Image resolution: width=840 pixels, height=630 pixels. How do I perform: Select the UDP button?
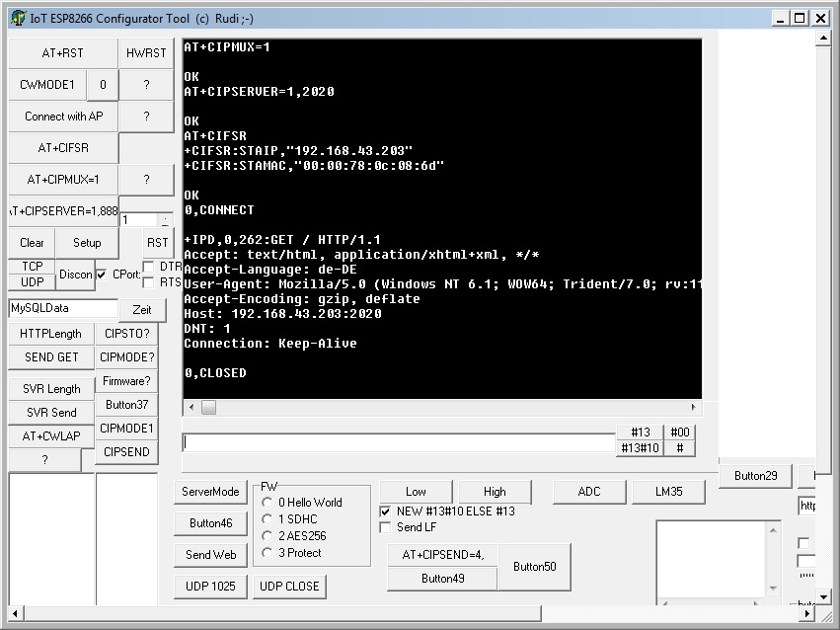[33, 281]
